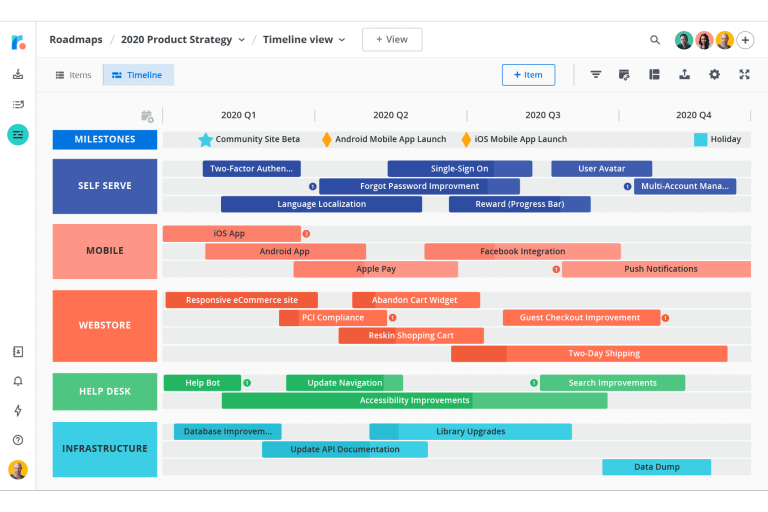
Task: Click badge next to PCI Compliance
Action: [392, 318]
